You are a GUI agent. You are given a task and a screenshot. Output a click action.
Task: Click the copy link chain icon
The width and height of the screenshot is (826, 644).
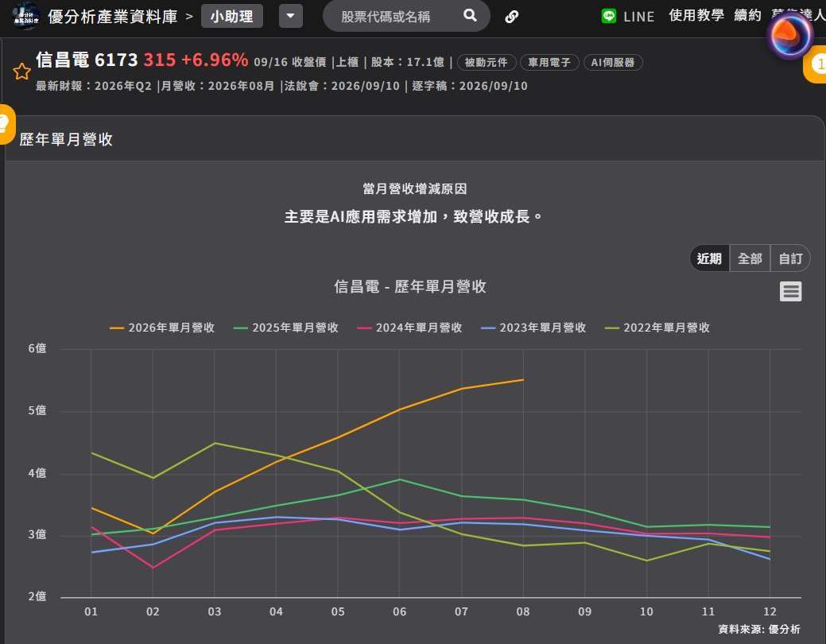point(511,17)
